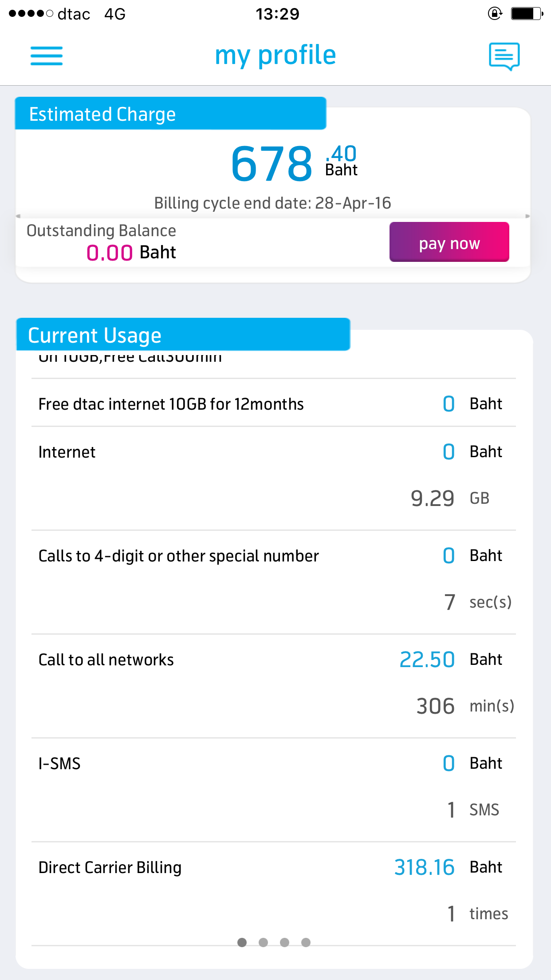Tap the Current Usage header tab

[183, 335]
